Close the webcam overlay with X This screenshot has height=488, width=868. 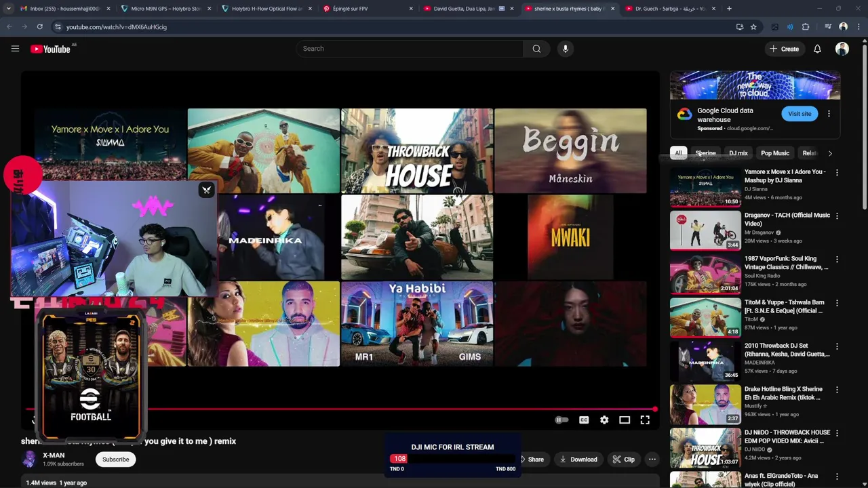tap(207, 190)
